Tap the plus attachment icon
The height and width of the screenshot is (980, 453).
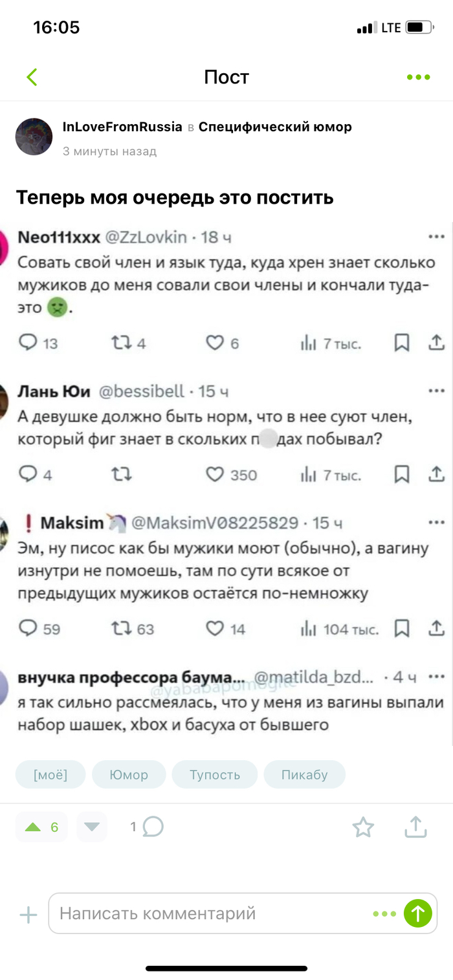point(28,914)
